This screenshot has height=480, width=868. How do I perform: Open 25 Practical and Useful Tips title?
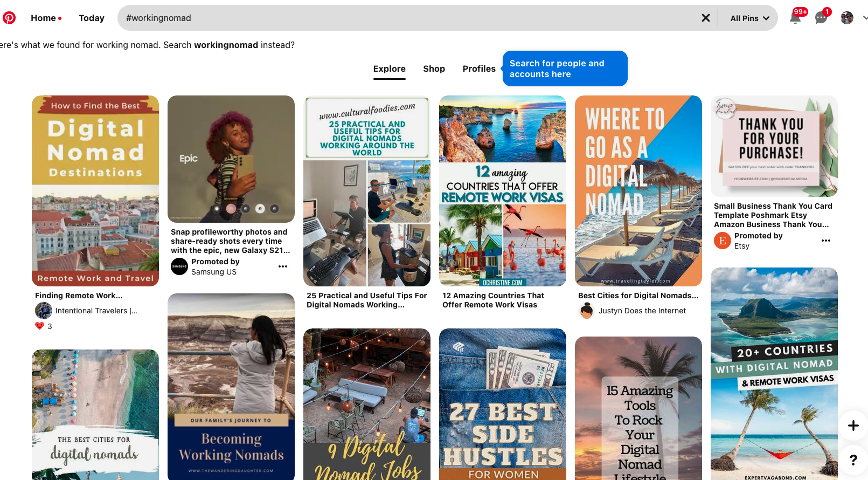point(366,300)
